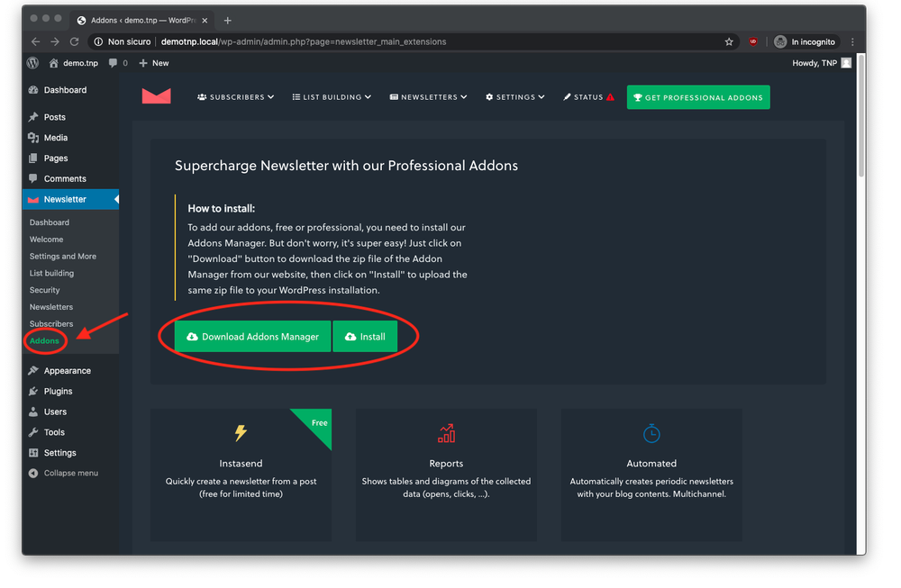Close the Addons browser tab
This screenshot has width=901, height=588.
[205, 21]
